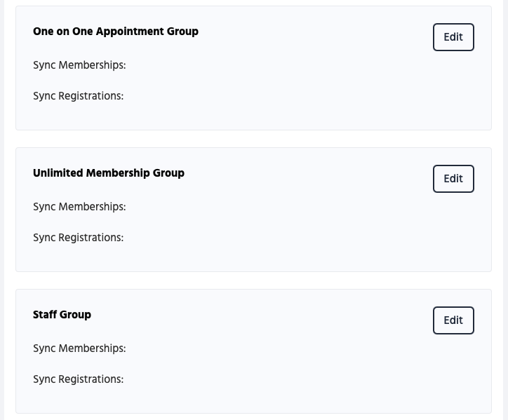Edit the Unlimited Membership Group
Image resolution: width=508 pixels, height=420 pixels.
click(453, 179)
